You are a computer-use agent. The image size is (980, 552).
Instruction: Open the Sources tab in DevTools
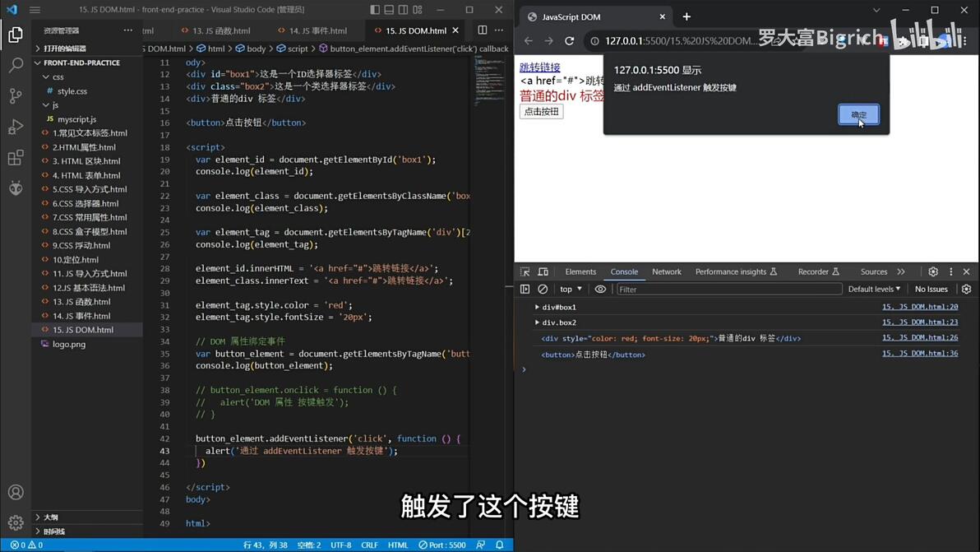874,272
